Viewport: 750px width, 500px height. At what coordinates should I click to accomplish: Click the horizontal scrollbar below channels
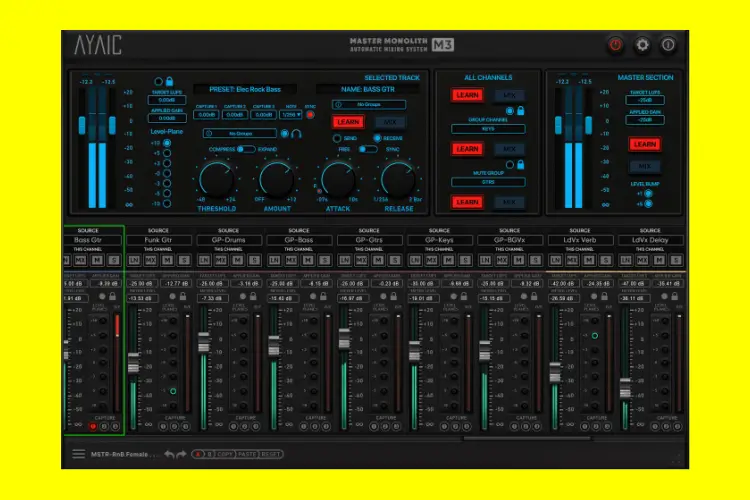[x=527, y=438]
